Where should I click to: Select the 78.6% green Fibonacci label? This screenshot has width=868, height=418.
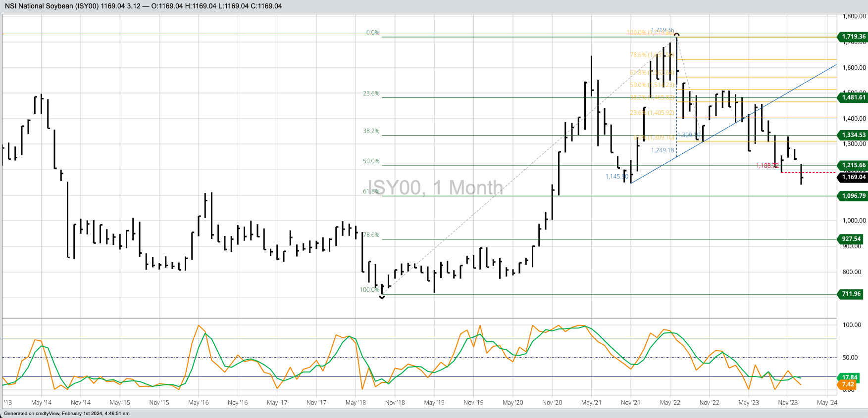tap(371, 235)
